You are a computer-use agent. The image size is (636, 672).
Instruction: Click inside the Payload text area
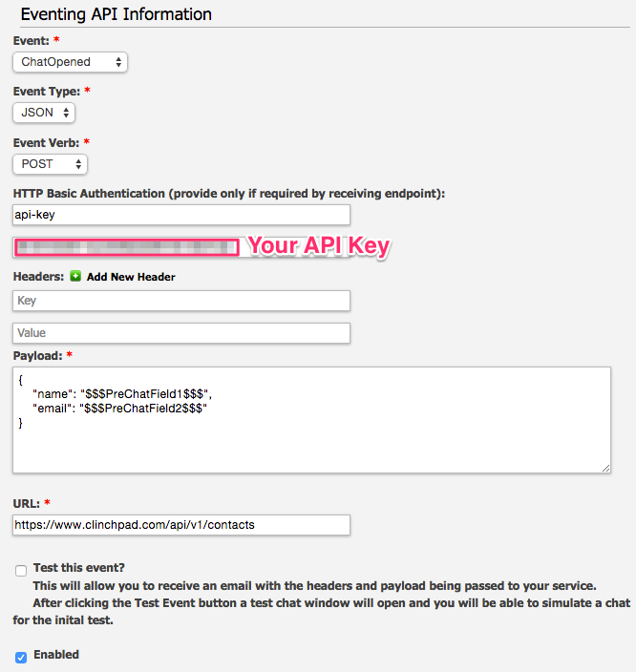(311, 419)
